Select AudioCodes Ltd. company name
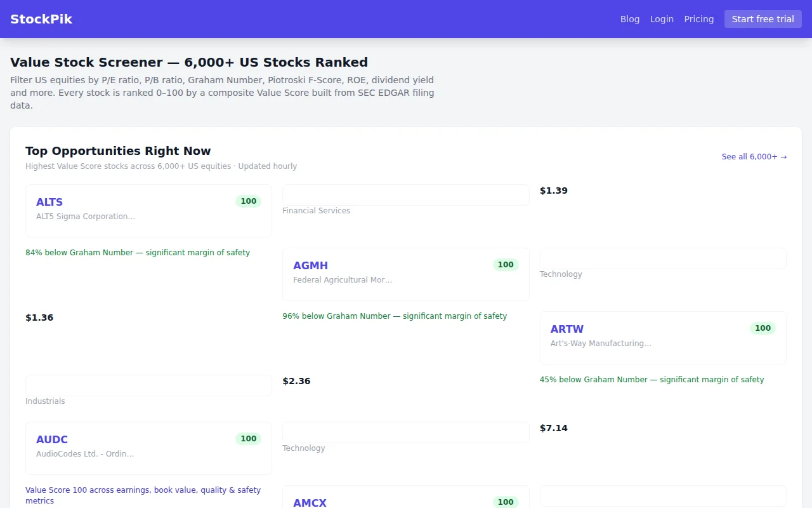The image size is (812, 508). (85, 454)
